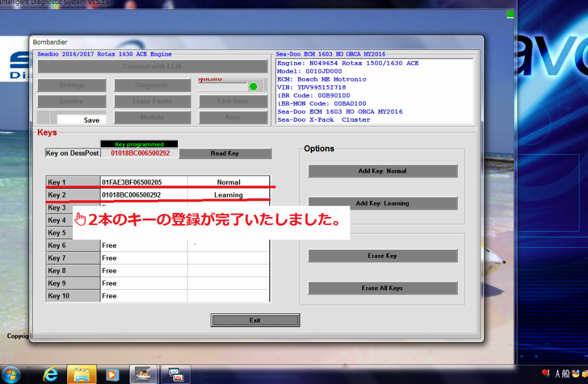Click Read Key button

tap(225, 153)
